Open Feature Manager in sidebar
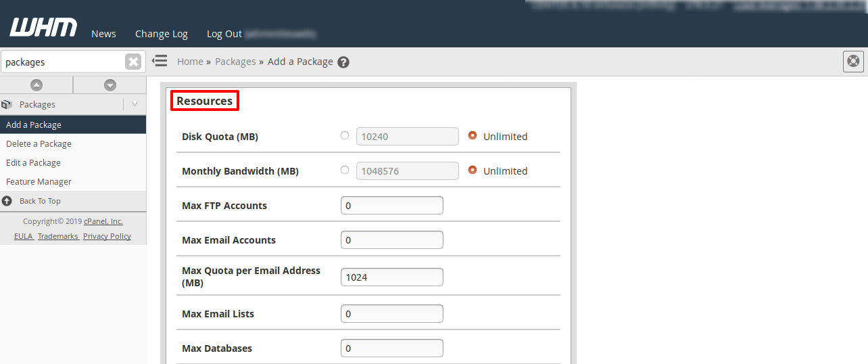This screenshot has height=364, width=868. click(x=39, y=182)
